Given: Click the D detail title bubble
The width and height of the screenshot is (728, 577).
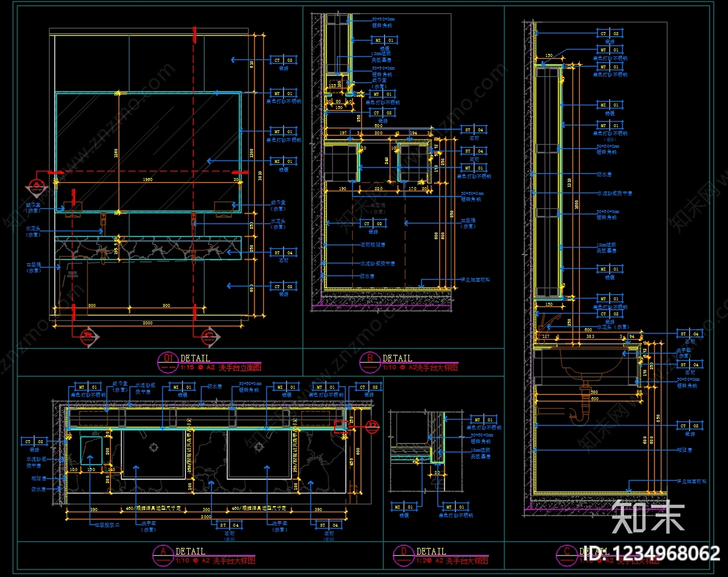Looking at the screenshot, I should tap(403, 555).
